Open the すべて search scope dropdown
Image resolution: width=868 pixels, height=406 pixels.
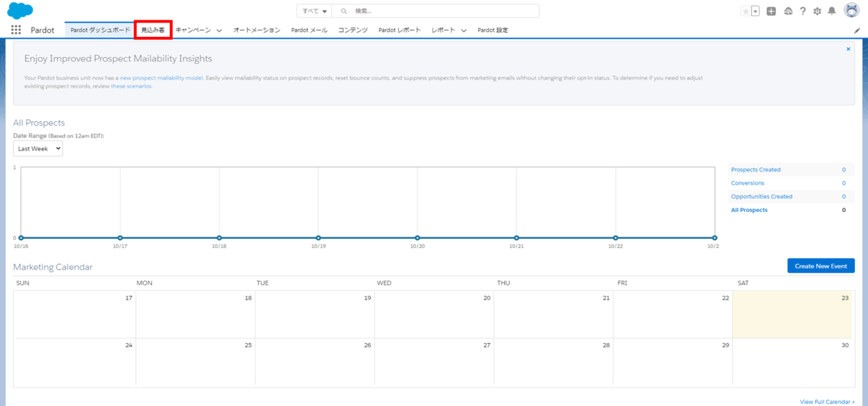pyautogui.click(x=314, y=11)
